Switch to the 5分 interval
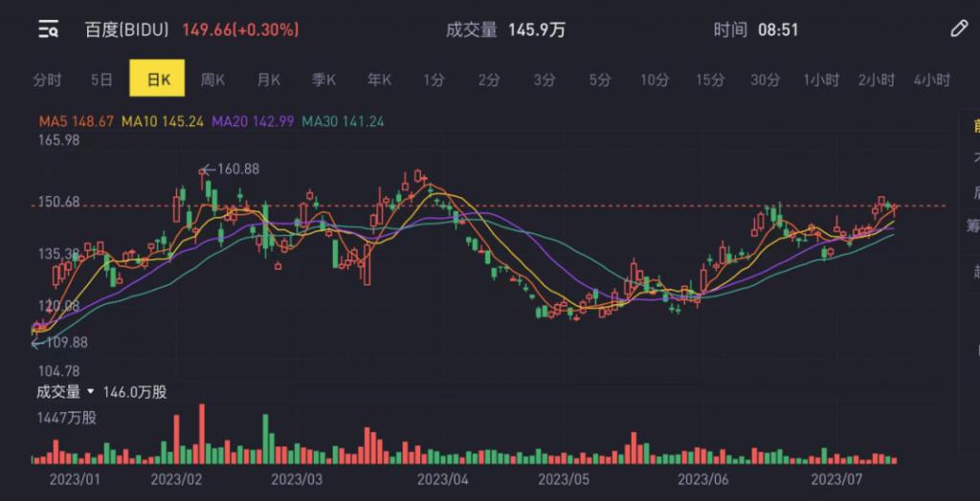The image size is (980, 501). (600, 80)
